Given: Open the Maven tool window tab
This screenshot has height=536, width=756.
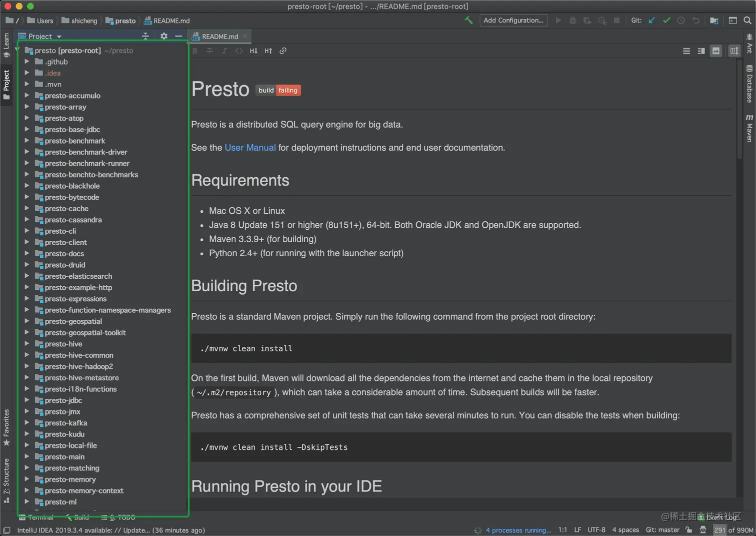Looking at the screenshot, I should tap(749, 129).
